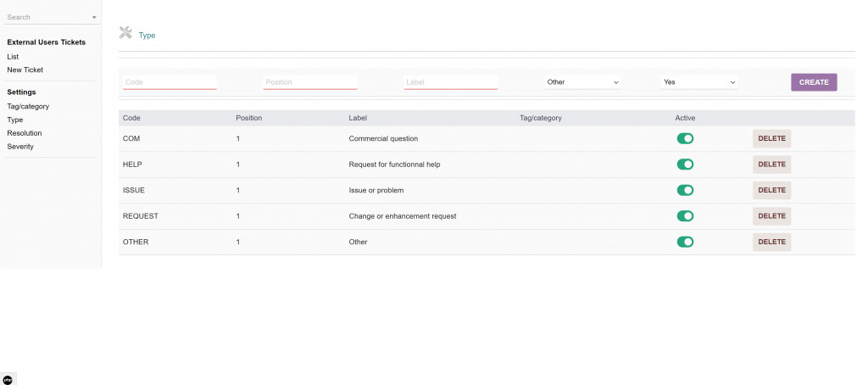
Task: Click the Type page title link
Action: tap(147, 36)
